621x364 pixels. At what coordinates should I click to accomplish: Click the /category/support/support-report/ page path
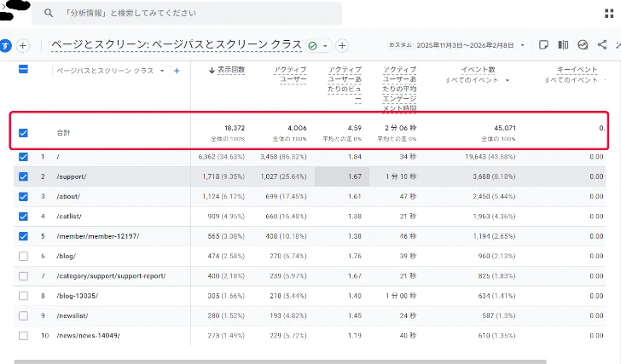[111, 275]
